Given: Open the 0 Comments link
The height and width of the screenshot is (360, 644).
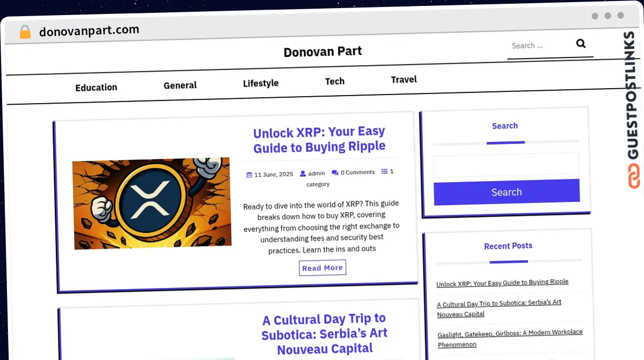Looking at the screenshot, I should point(357,172).
